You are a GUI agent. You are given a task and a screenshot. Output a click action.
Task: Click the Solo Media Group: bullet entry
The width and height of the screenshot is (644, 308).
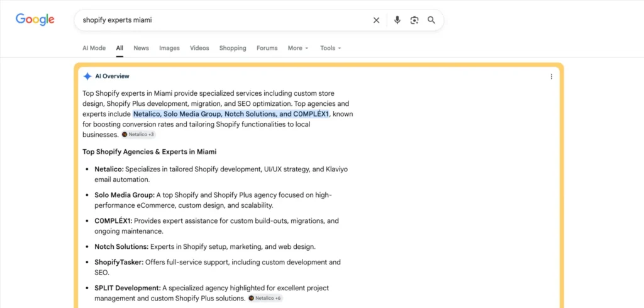tap(213, 200)
